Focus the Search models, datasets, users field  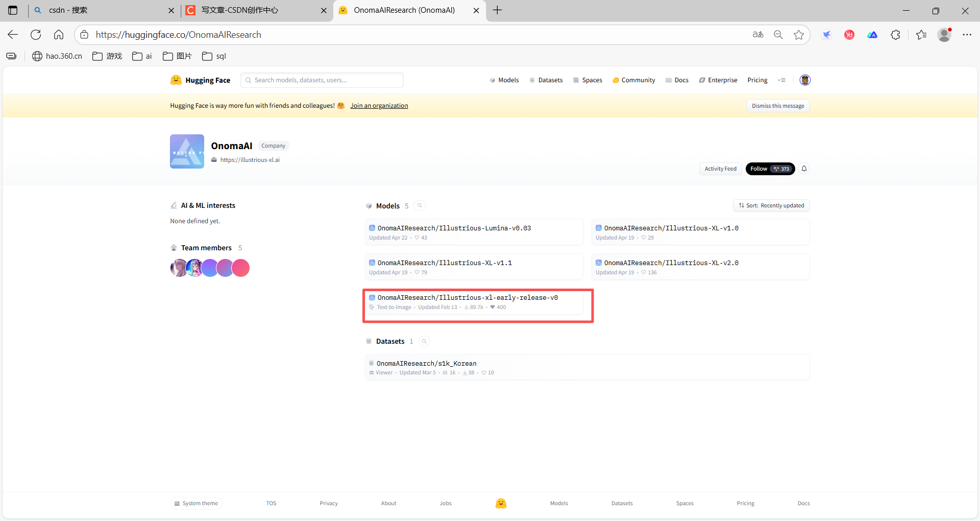pyautogui.click(x=322, y=80)
